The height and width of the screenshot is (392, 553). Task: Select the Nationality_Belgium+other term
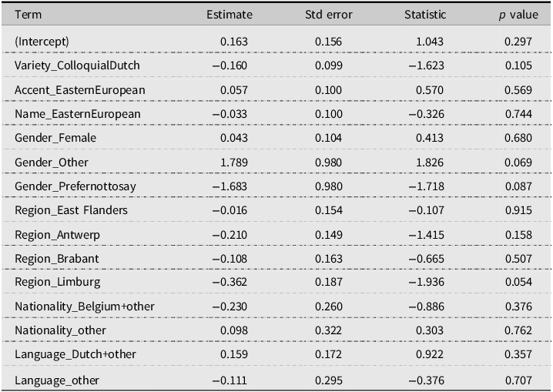point(85,307)
